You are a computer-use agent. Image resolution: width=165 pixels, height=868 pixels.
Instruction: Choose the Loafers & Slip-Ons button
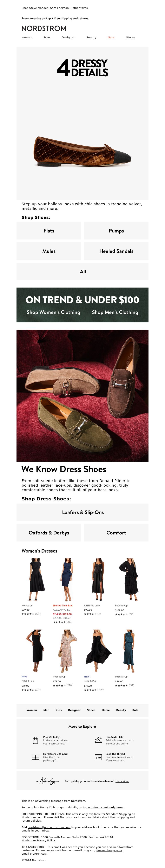coord(82,512)
